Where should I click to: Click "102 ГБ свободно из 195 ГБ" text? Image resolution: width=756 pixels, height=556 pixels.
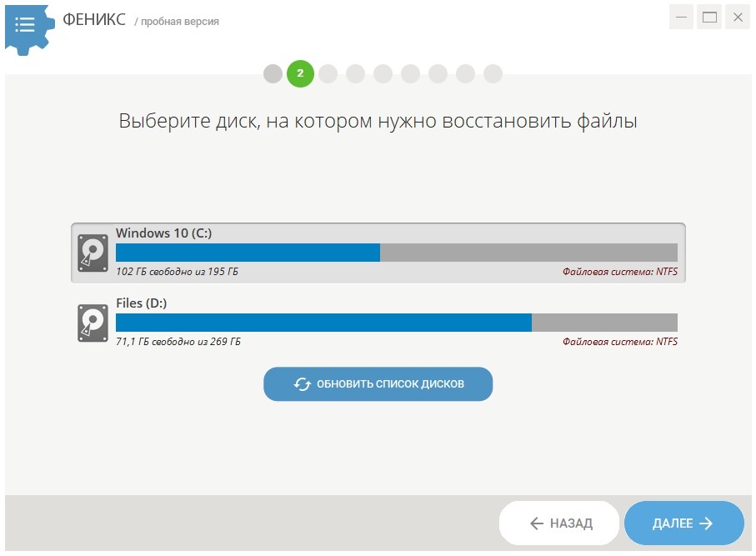(x=177, y=272)
